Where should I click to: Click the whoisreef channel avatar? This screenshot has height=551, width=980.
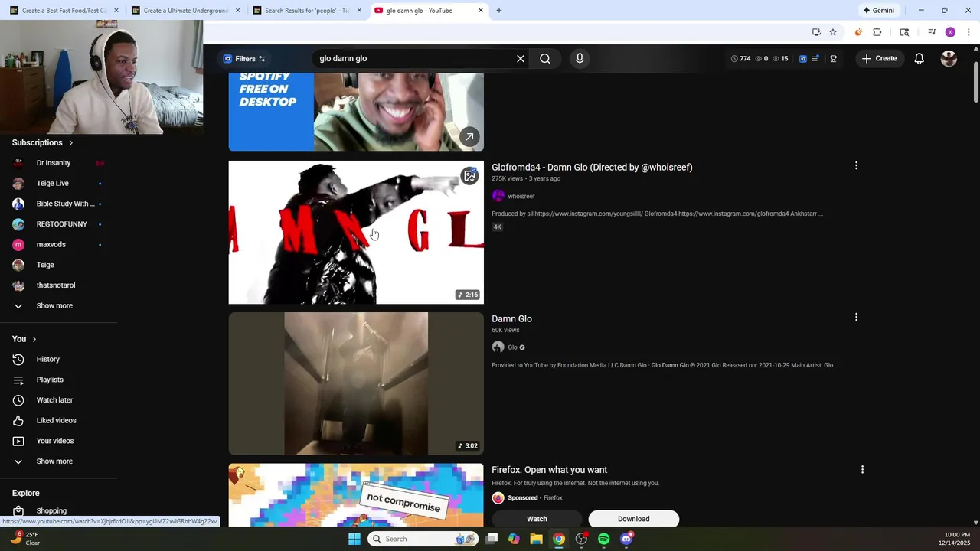pos(498,196)
